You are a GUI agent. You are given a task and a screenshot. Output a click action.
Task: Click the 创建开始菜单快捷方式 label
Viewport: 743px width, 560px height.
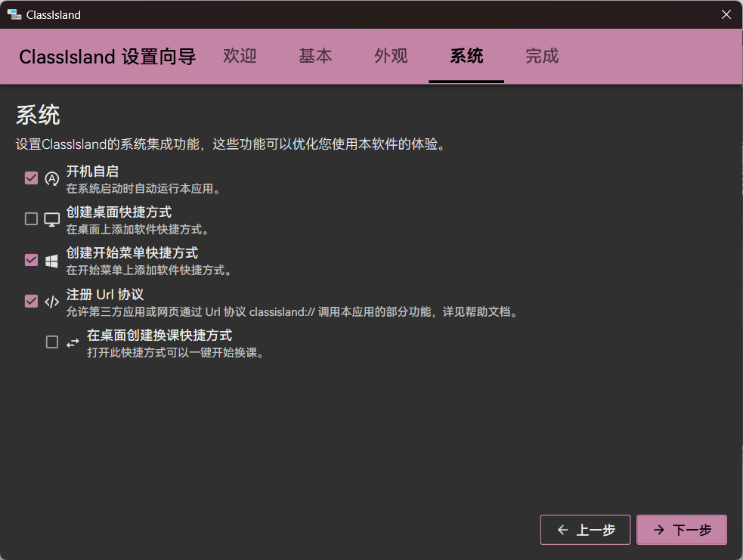[132, 252]
